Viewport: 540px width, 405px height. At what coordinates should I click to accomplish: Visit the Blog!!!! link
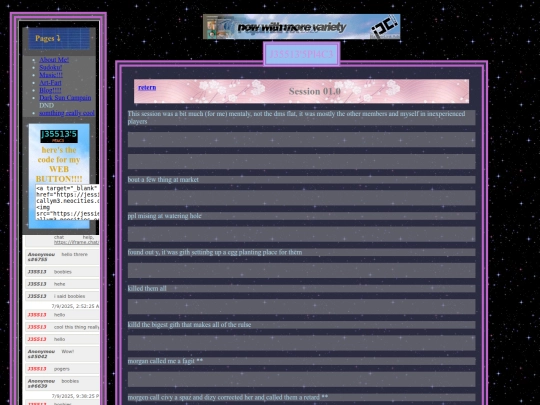pyautogui.click(x=50, y=90)
